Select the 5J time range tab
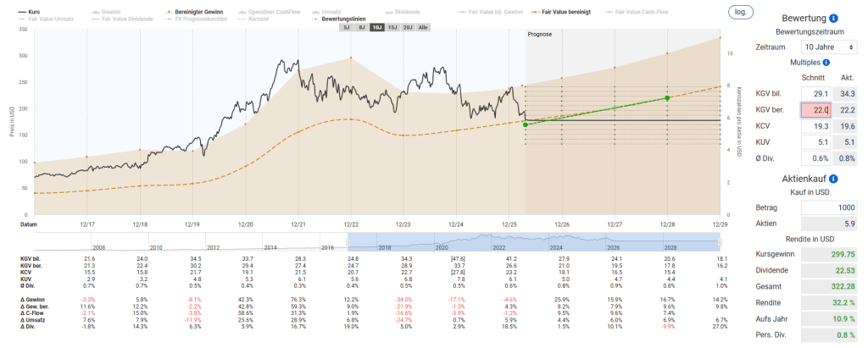 [345, 28]
